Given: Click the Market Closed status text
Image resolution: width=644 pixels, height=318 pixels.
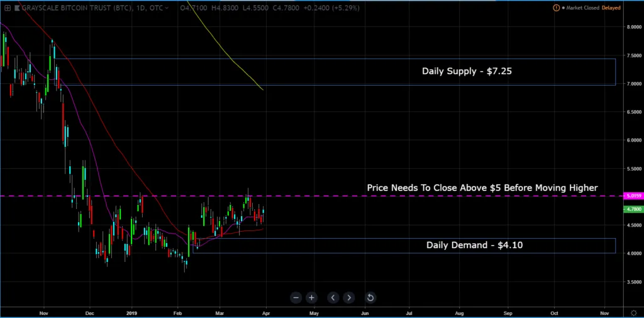Looking at the screenshot, I should click(583, 8).
